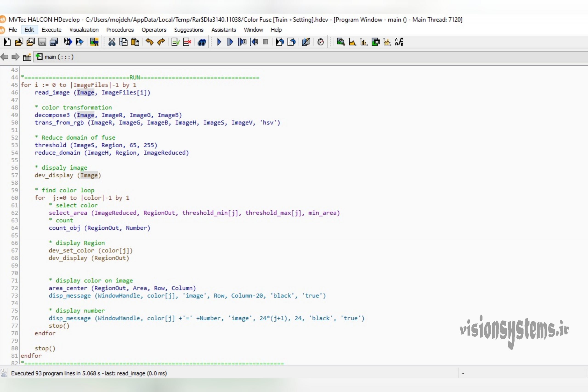
Task: Undo the last edit with yellow arrow
Action: tap(149, 42)
